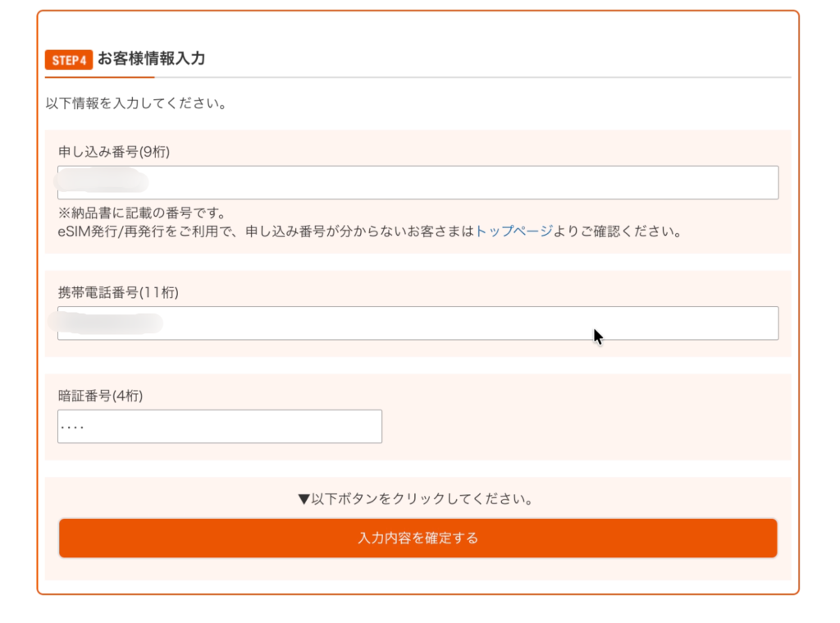This screenshot has height=623, width=840.
Task: Click the 以下情報を入力してください instruction text
Action: (x=136, y=104)
